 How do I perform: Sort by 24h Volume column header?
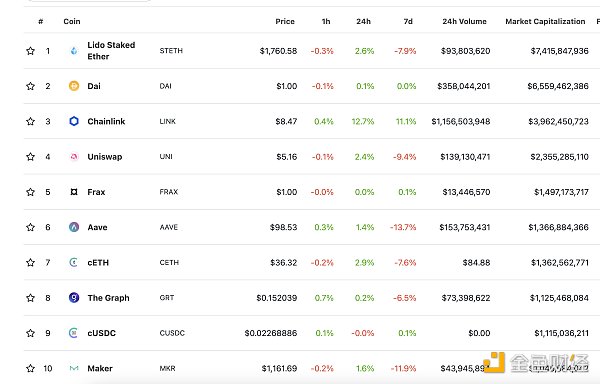465,21
